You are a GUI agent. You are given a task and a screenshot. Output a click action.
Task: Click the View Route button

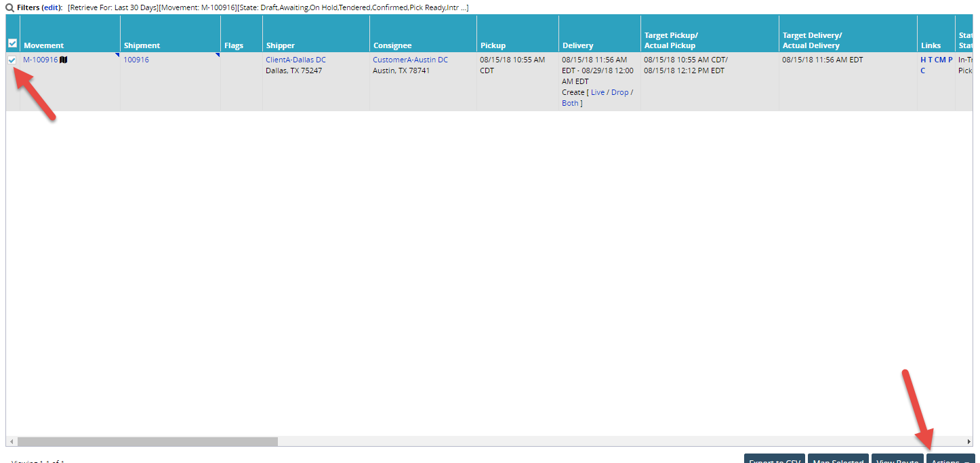[x=897, y=458]
